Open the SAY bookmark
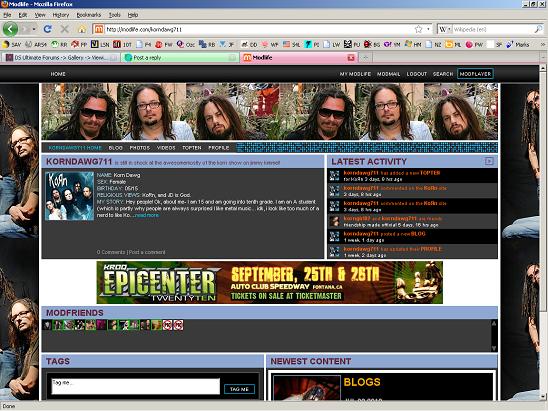Screen dimensions: 548x411 [x=12, y=44]
